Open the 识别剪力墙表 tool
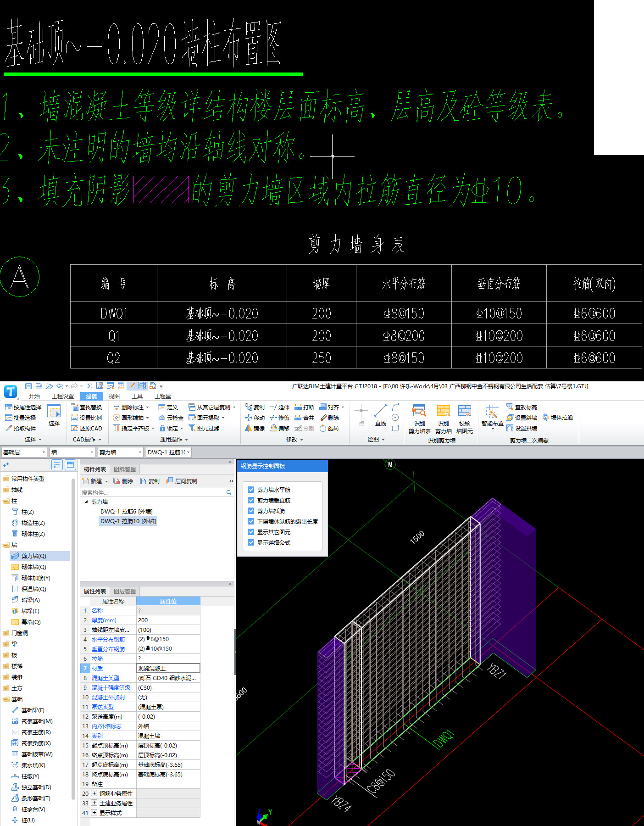Screen dimensions: 644x826 [419, 419]
